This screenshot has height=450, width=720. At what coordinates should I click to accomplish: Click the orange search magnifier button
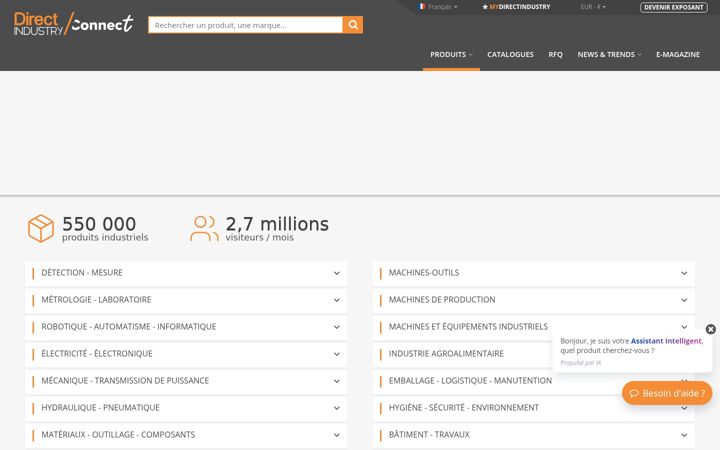pyautogui.click(x=353, y=25)
